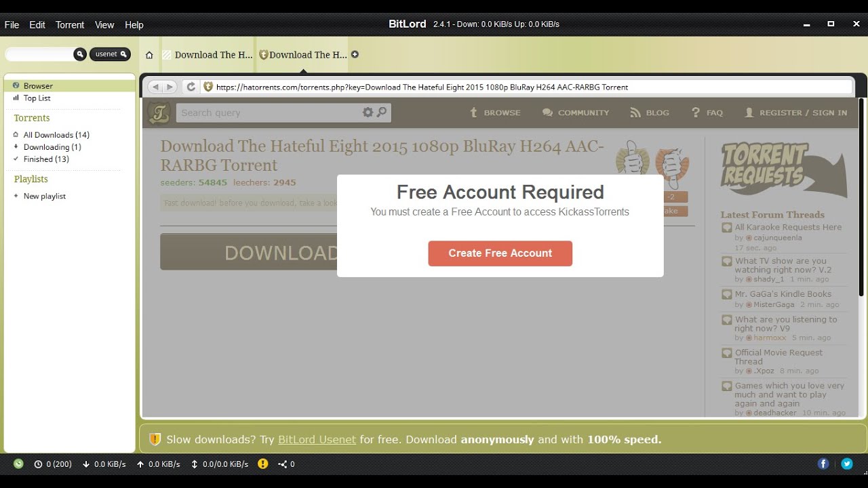Click the site search magnifier icon
The image size is (868, 488).
(382, 113)
